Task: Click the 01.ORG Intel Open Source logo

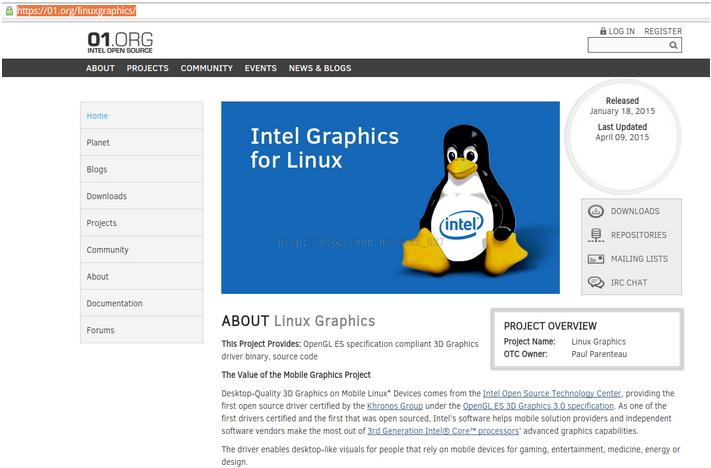Action: coord(120,43)
